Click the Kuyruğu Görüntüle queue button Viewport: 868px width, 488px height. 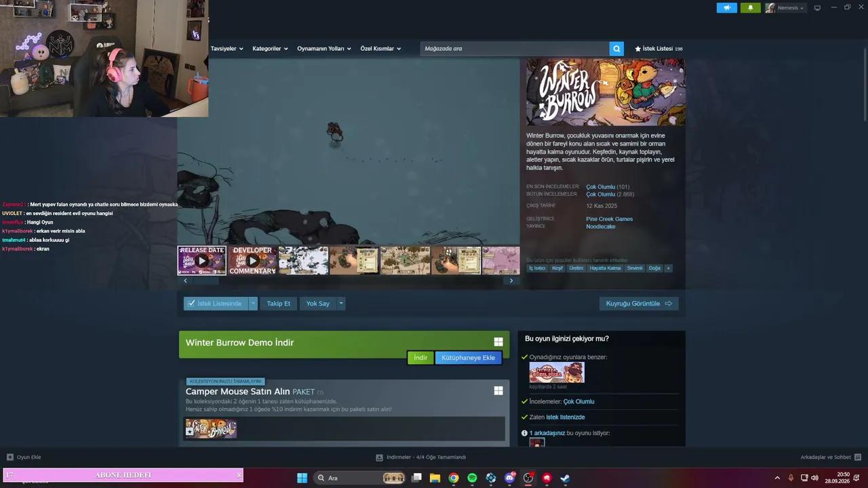639,304
